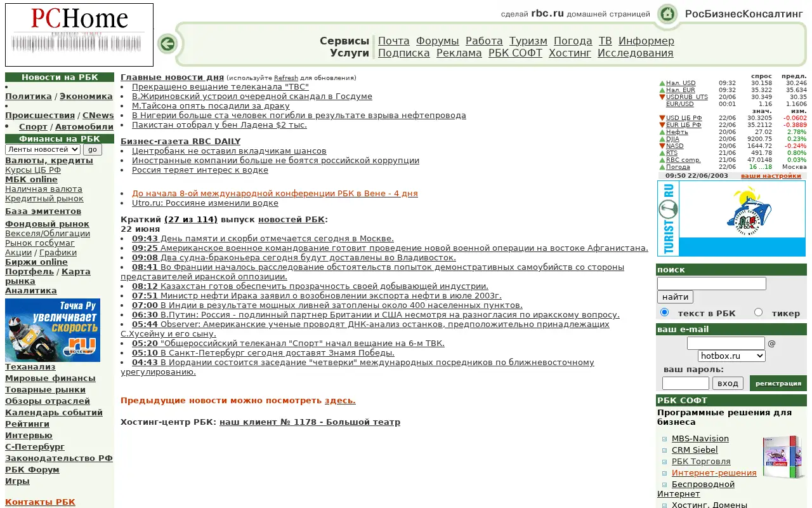Image resolution: width=812 pixels, height=508 pixels.
Task: Open the Точка Ру motorcycle banner
Action: pos(53,330)
